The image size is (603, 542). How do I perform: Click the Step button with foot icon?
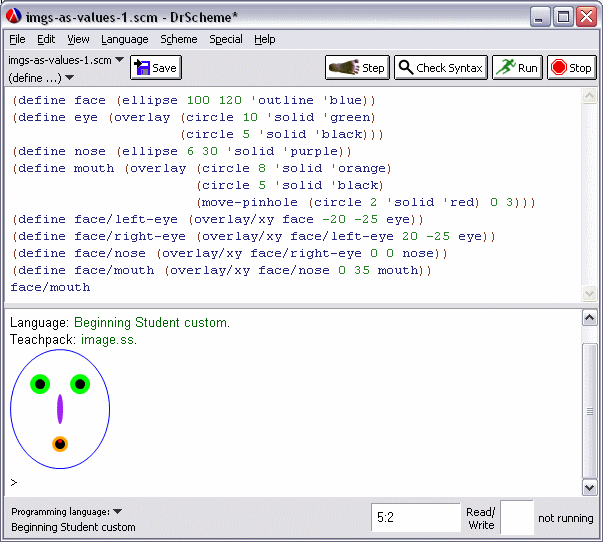pyautogui.click(x=357, y=68)
